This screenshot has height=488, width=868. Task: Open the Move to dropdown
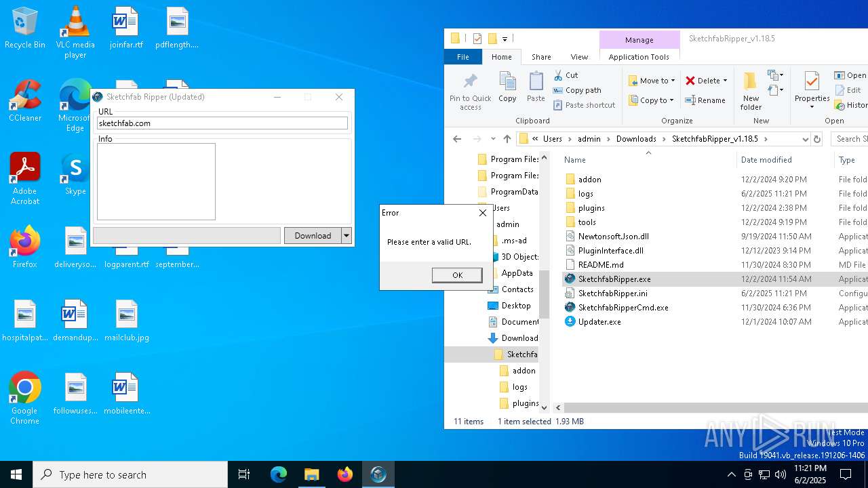[651, 81]
